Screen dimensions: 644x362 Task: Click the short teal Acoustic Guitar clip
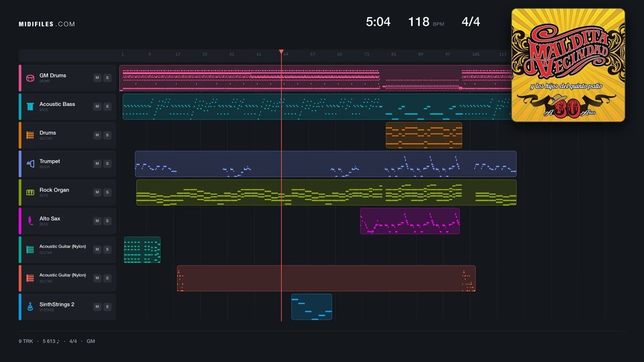(142, 250)
